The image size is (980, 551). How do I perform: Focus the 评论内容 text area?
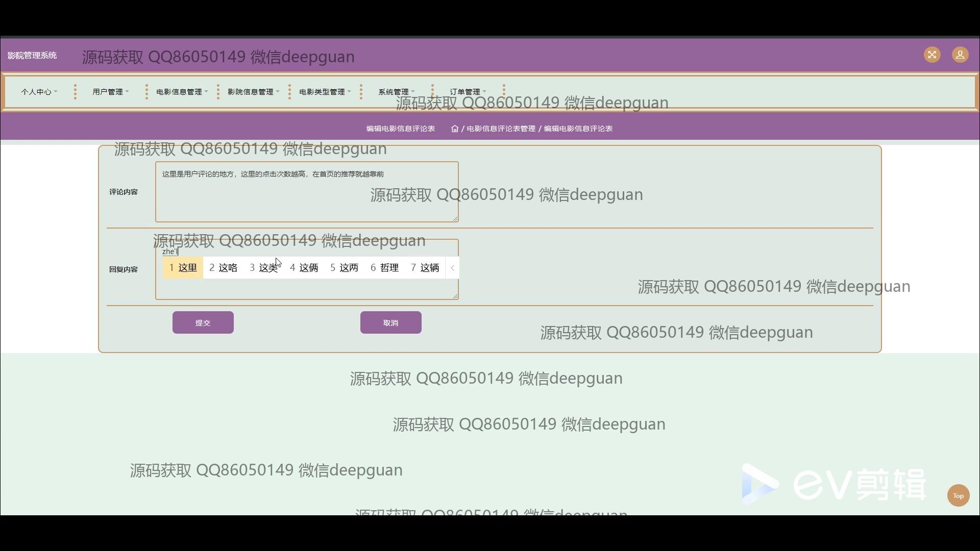(307, 192)
